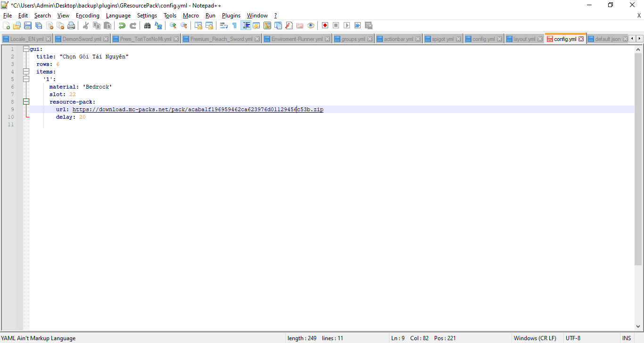Open Find with the binoculars icon
This screenshot has width=644, height=343.
[147, 25]
